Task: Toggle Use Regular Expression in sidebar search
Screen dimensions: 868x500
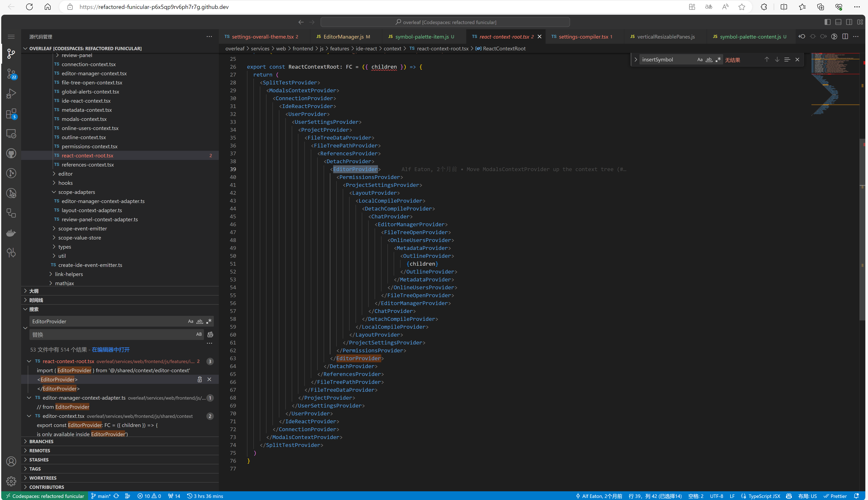Action: (209, 321)
